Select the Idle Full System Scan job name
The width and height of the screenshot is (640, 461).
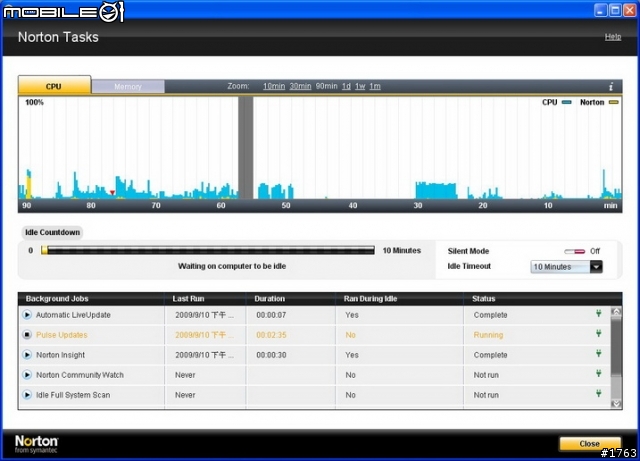[73, 395]
